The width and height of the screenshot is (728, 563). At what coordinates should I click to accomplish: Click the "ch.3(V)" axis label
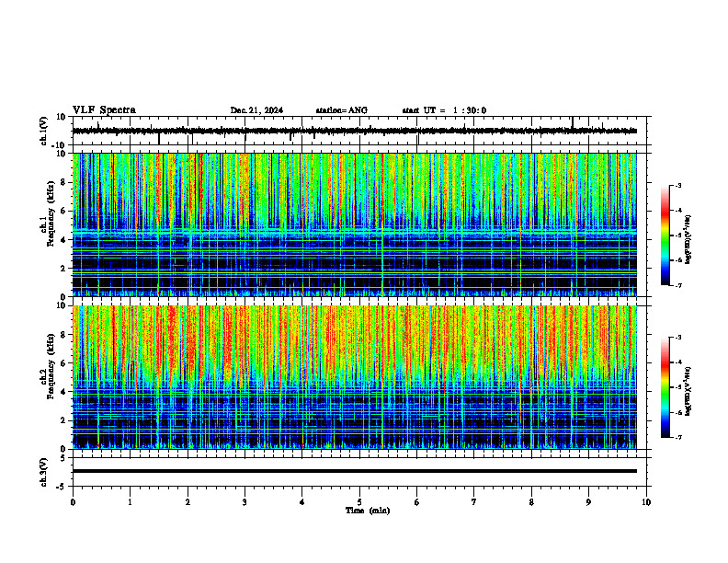[x=44, y=472]
